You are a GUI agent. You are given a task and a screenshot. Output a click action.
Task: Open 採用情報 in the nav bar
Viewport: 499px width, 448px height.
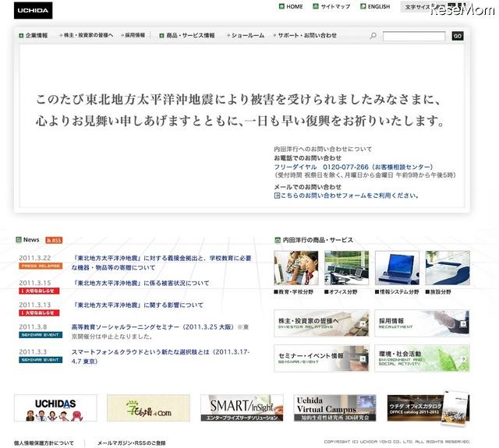pos(133,35)
